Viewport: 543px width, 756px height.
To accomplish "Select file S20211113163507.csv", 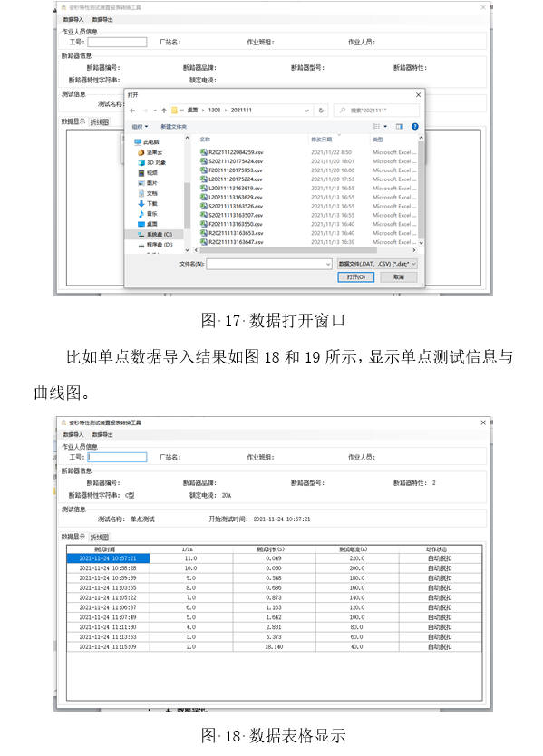I will click(232, 216).
